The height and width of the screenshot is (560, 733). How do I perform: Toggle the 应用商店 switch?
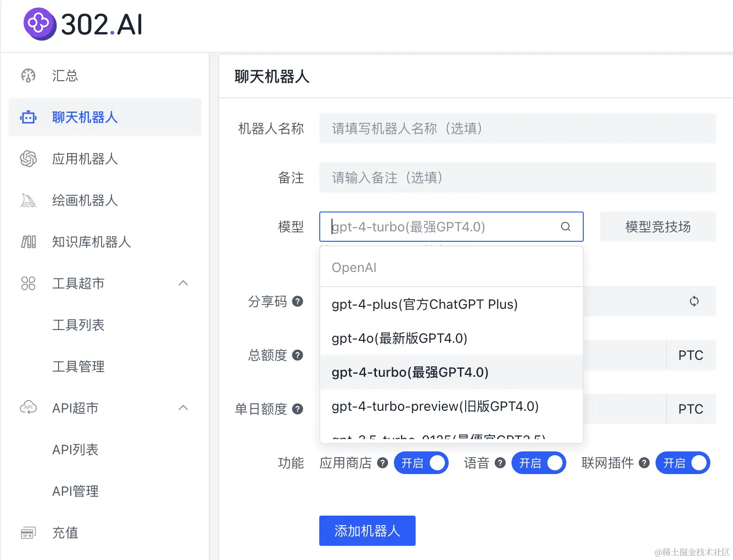(x=421, y=463)
